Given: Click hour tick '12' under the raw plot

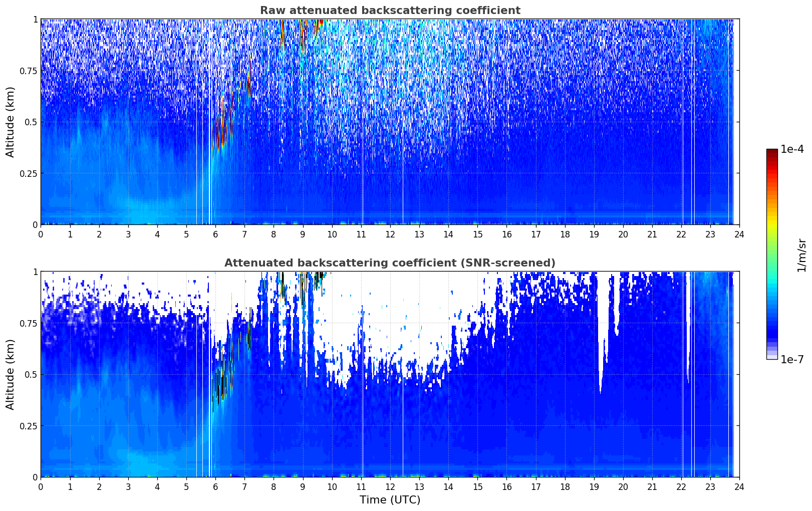Looking at the screenshot, I should [x=390, y=234].
